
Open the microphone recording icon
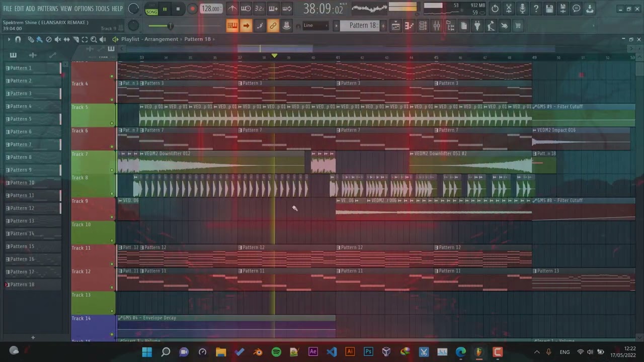522,9
